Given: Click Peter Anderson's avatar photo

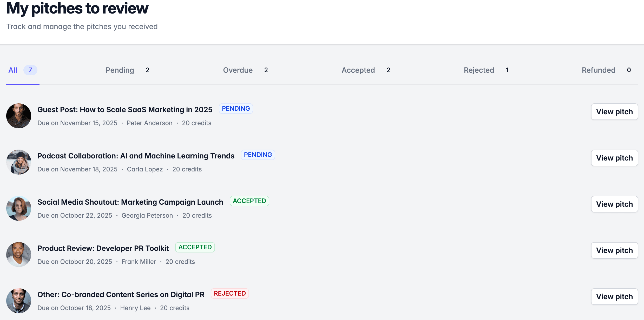Looking at the screenshot, I should (x=19, y=116).
